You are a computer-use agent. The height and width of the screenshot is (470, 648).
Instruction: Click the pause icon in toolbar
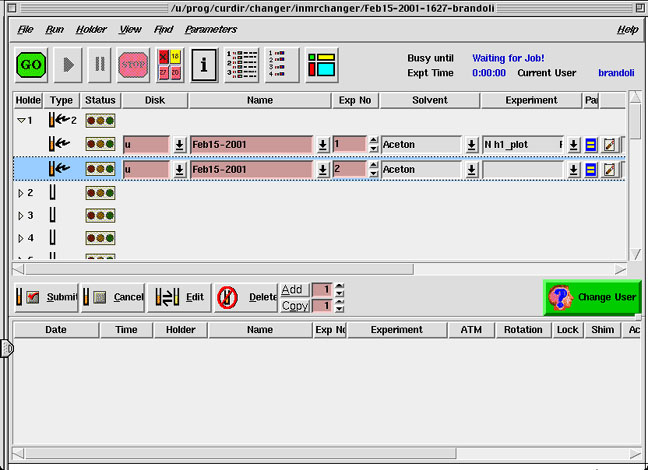point(100,64)
